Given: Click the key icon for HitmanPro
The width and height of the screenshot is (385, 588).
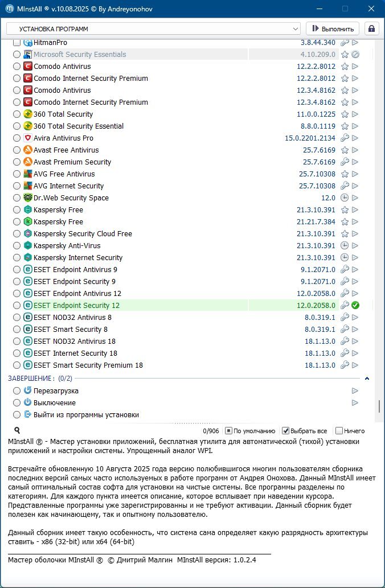Looking at the screenshot, I should pyautogui.click(x=345, y=43).
